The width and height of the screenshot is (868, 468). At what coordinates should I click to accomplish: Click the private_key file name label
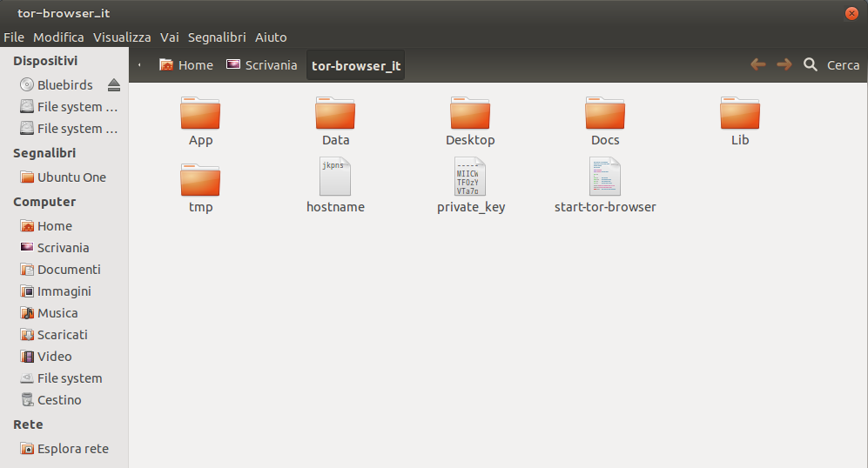(470, 207)
